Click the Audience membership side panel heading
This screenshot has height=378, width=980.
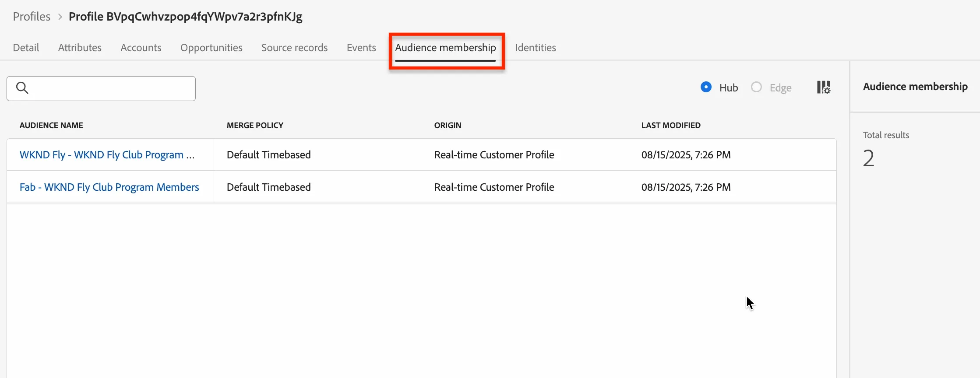916,87
